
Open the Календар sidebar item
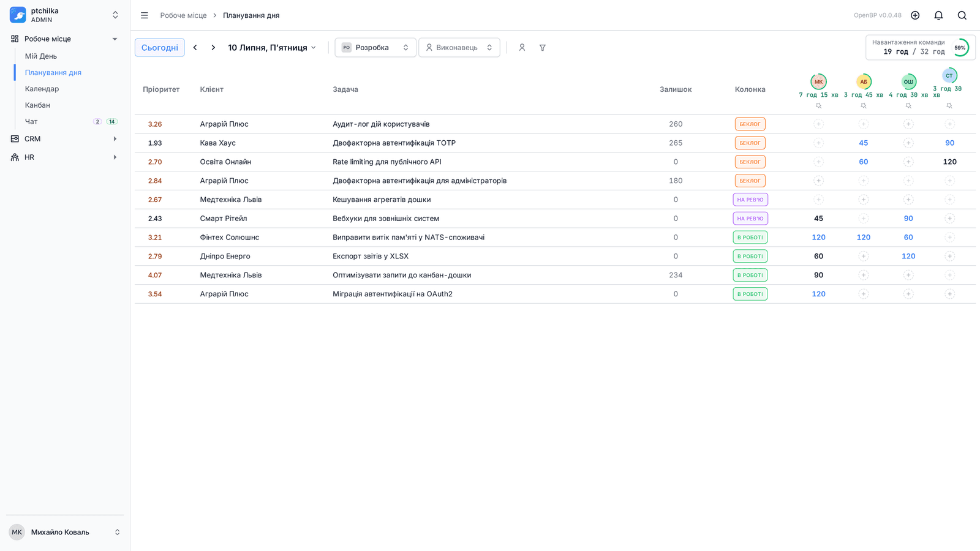(42, 89)
